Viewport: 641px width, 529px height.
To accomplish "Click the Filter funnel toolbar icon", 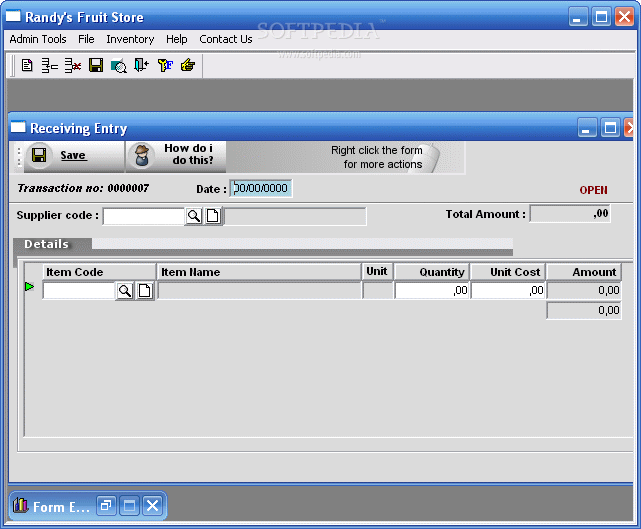I will (x=165, y=65).
